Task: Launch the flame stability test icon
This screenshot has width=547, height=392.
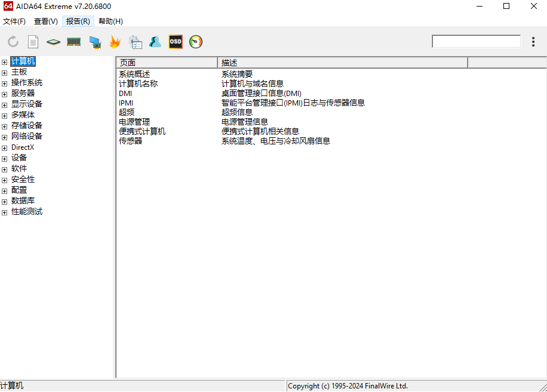Action: click(115, 42)
